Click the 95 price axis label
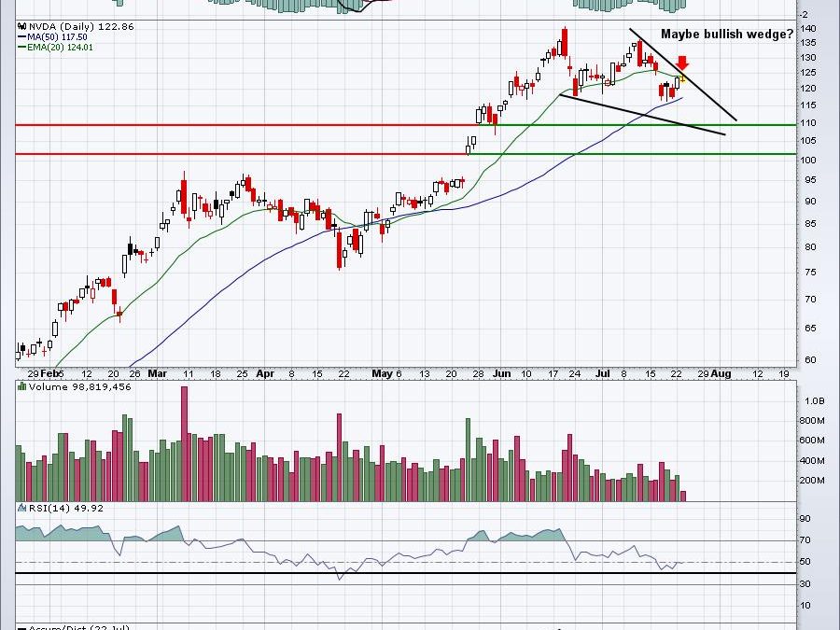Viewport: 840px width, 630px height. [x=810, y=180]
